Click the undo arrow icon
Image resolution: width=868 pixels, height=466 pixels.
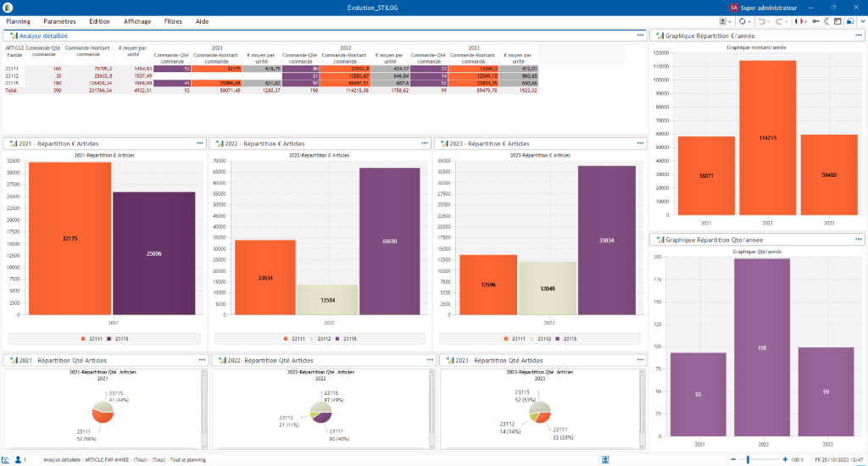pyautogui.click(x=764, y=20)
